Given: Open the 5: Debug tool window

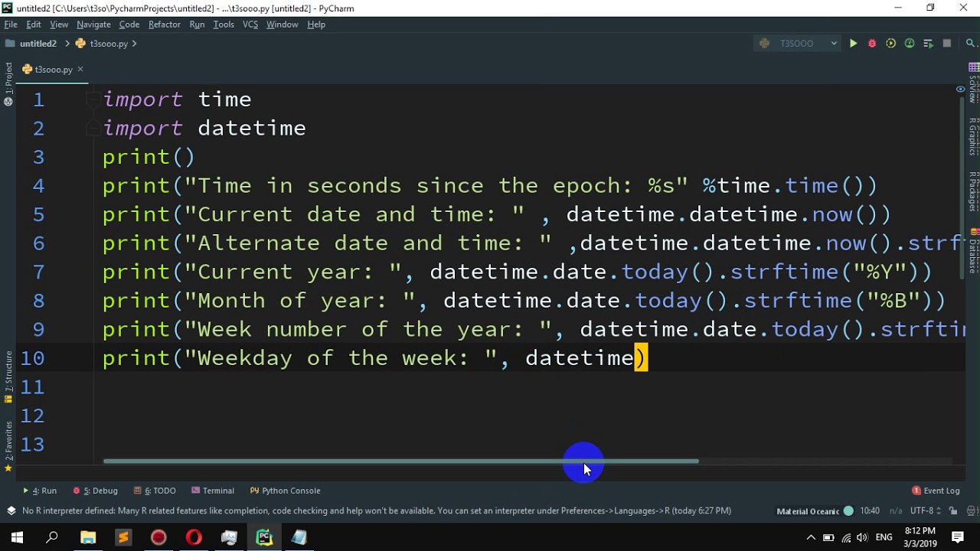Looking at the screenshot, I should pyautogui.click(x=96, y=491).
